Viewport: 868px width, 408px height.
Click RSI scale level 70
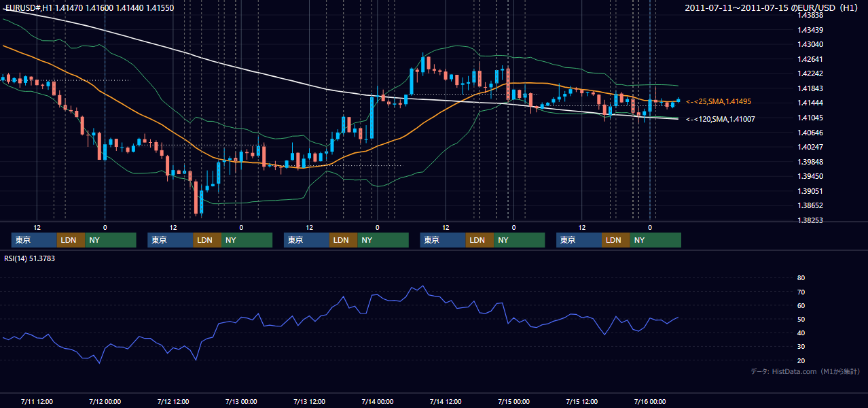pyautogui.click(x=801, y=292)
